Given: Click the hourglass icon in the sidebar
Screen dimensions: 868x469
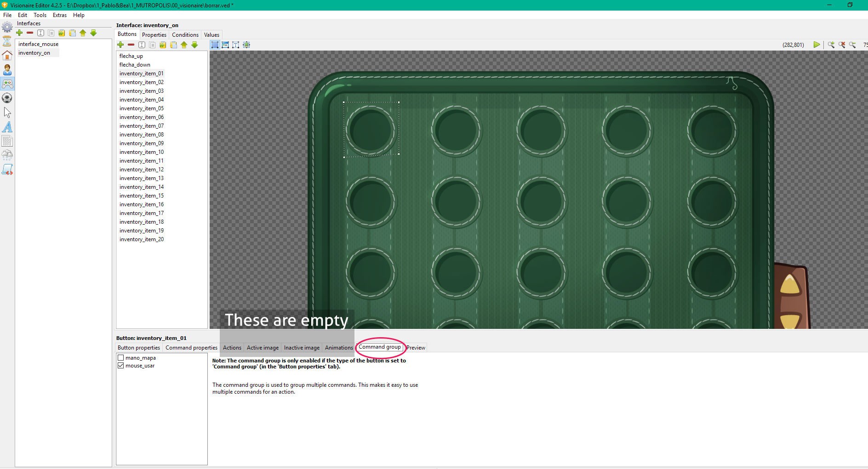Looking at the screenshot, I should (x=7, y=41).
